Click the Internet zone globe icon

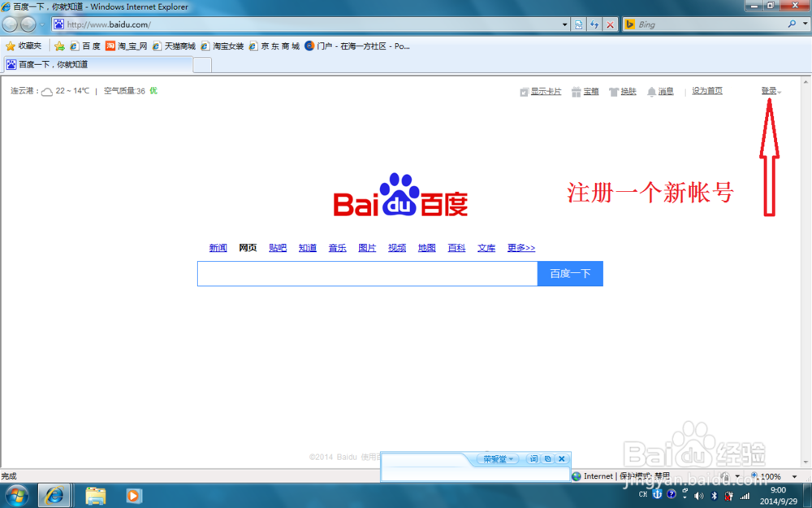pos(577,476)
